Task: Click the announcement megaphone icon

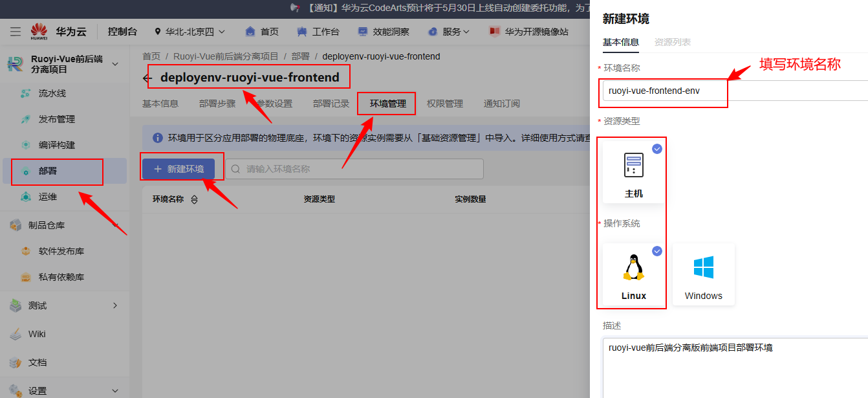Action: coord(295,8)
